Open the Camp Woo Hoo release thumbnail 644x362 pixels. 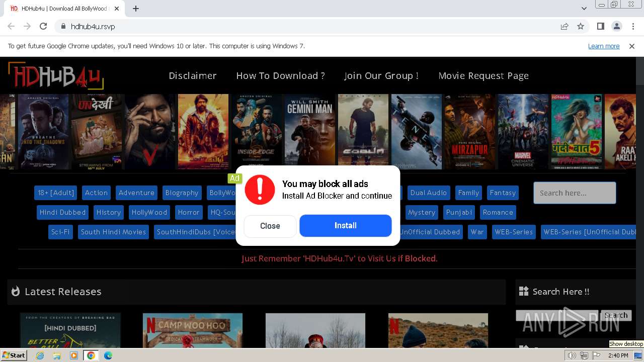tap(193, 331)
